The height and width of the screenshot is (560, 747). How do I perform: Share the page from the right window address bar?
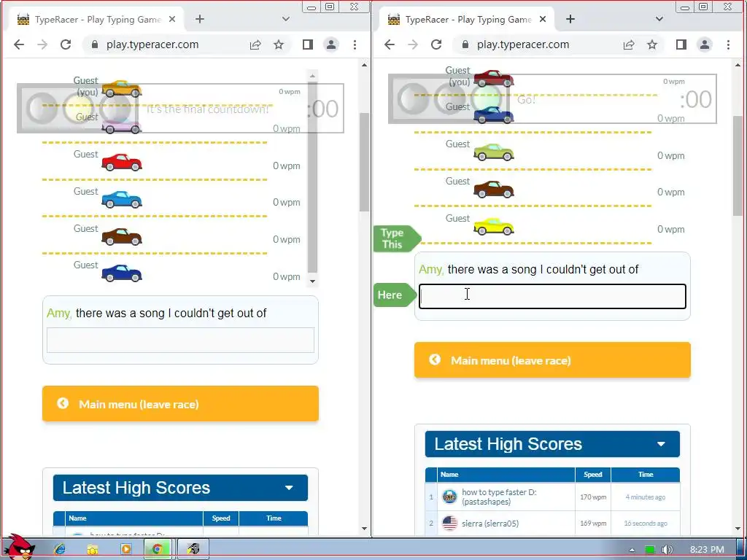(x=629, y=44)
